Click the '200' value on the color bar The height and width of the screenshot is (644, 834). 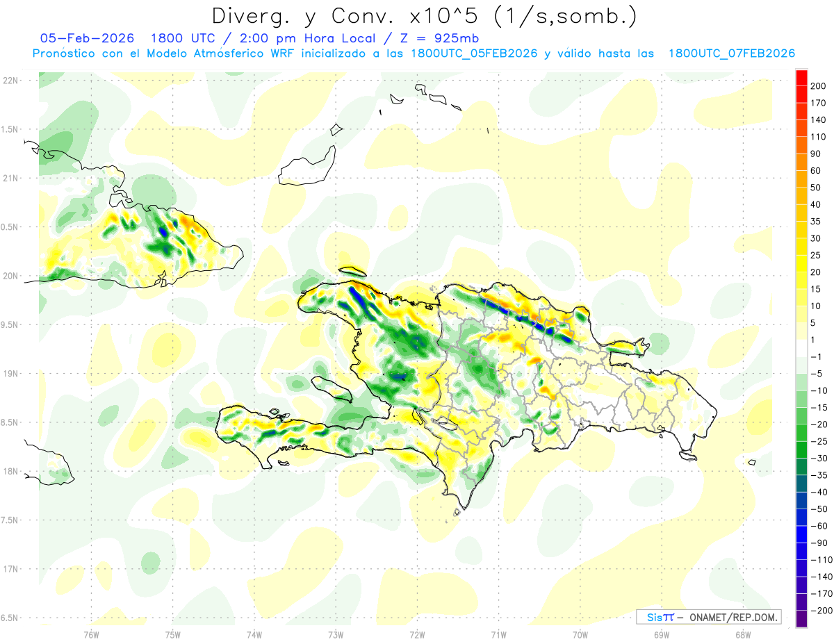click(x=819, y=86)
